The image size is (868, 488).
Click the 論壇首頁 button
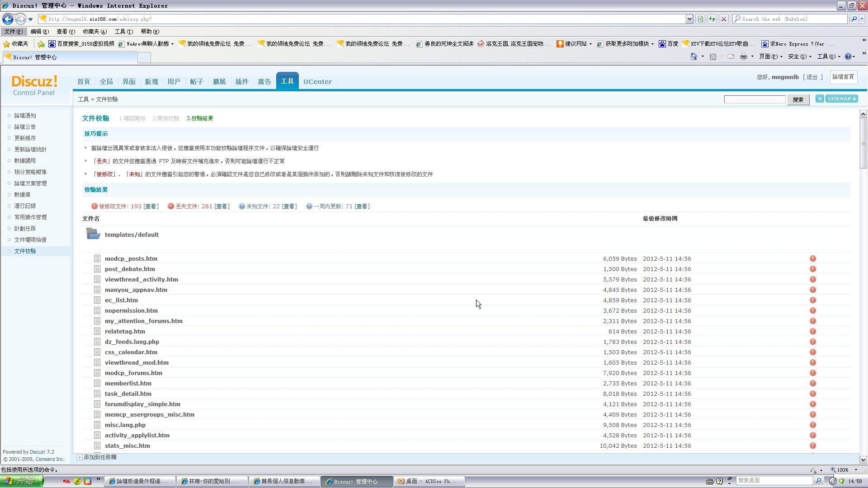tap(843, 77)
